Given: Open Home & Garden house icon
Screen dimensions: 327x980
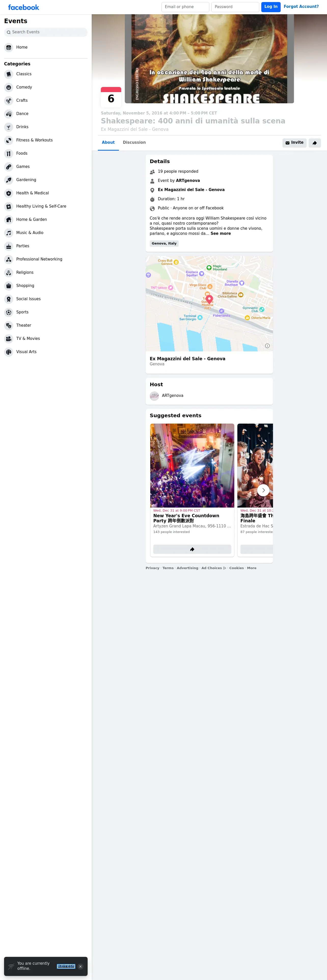Looking at the screenshot, I should (x=9, y=220).
